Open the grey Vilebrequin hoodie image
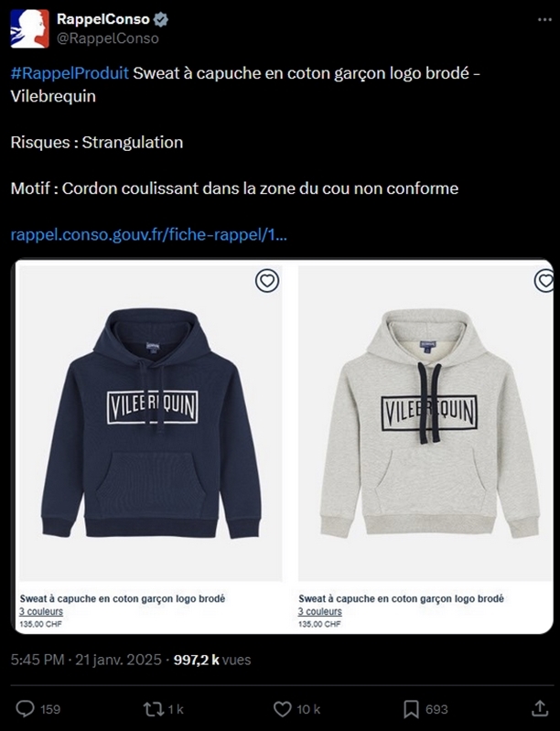 pyautogui.click(x=425, y=422)
